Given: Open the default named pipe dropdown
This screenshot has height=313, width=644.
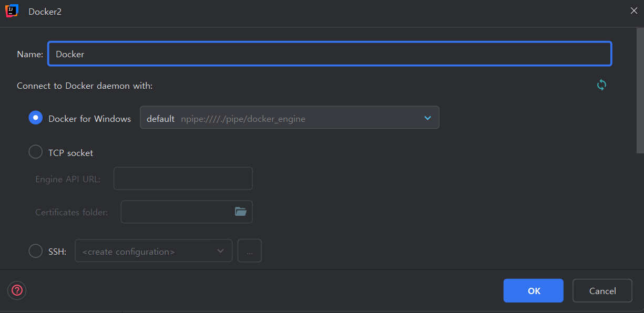Looking at the screenshot, I should [289, 117].
